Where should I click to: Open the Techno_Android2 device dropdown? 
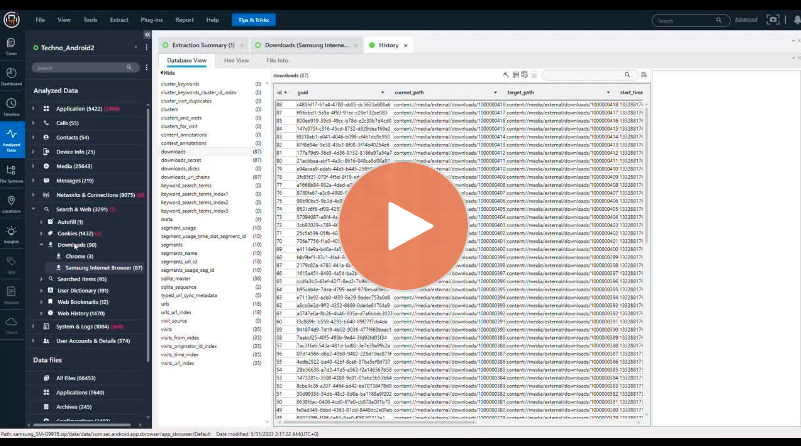click(x=138, y=47)
